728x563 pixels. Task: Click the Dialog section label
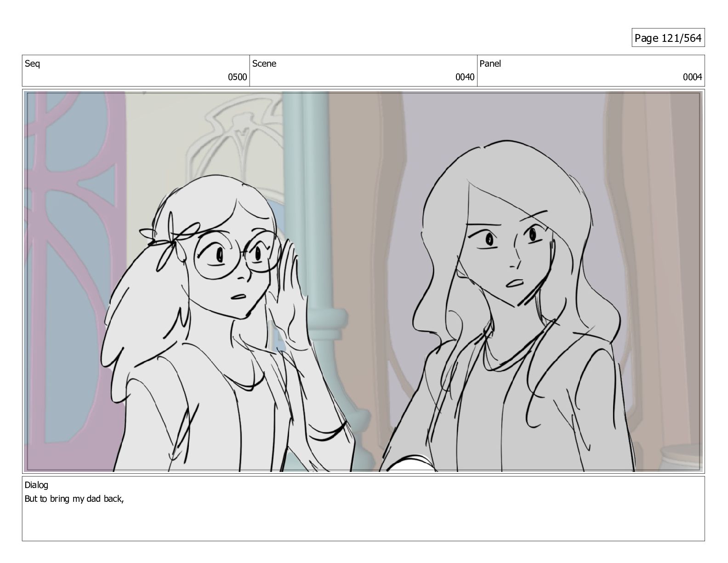point(36,485)
